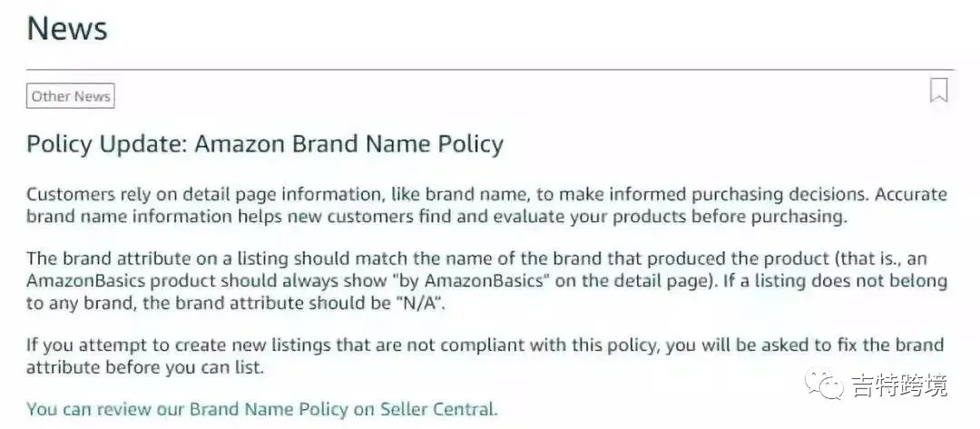The width and height of the screenshot is (980, 429).
Task: Select the Other News category tag
Action: pyautogui.click(x=71, y=96)
